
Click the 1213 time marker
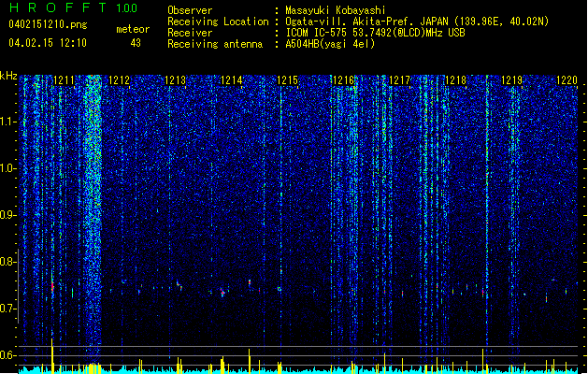(176, 80)
